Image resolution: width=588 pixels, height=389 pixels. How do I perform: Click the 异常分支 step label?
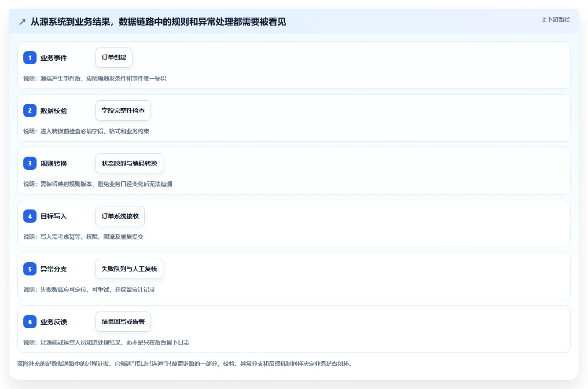(x=54, y=269)
